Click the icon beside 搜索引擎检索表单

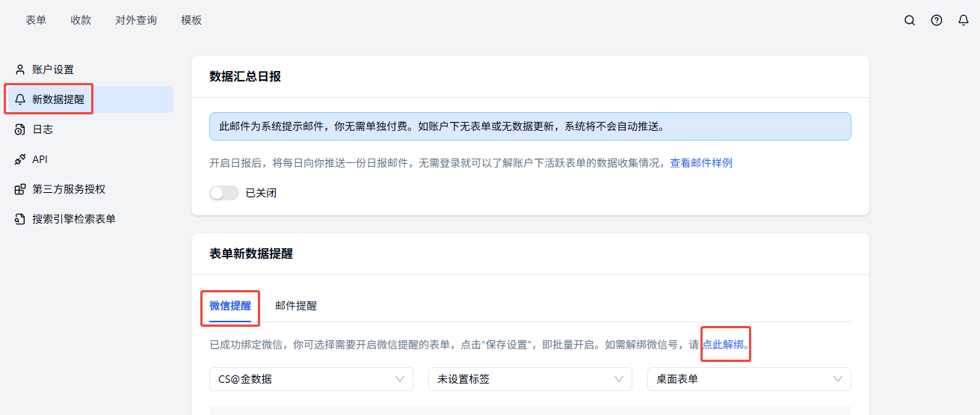[20, 219]
